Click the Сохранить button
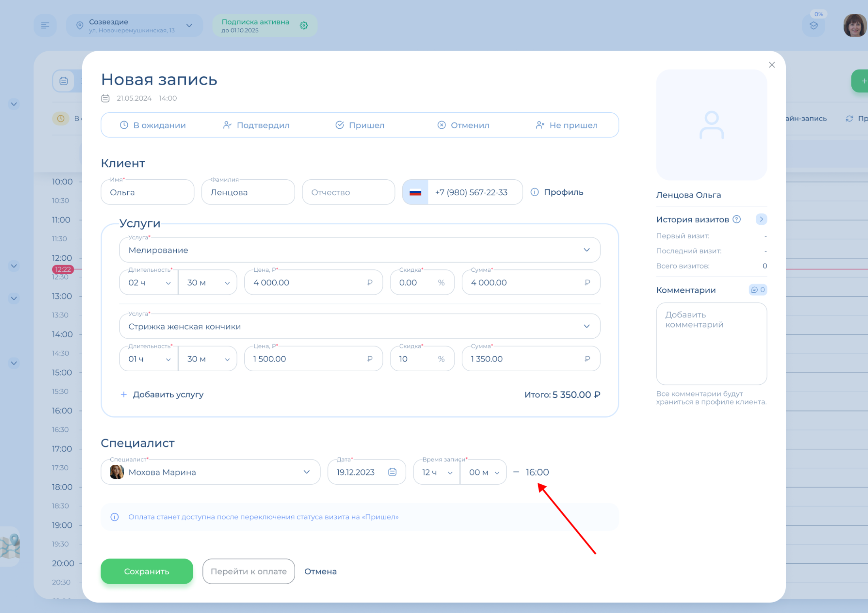This screenshot has width=868, height=613. [x=147, y=571]
